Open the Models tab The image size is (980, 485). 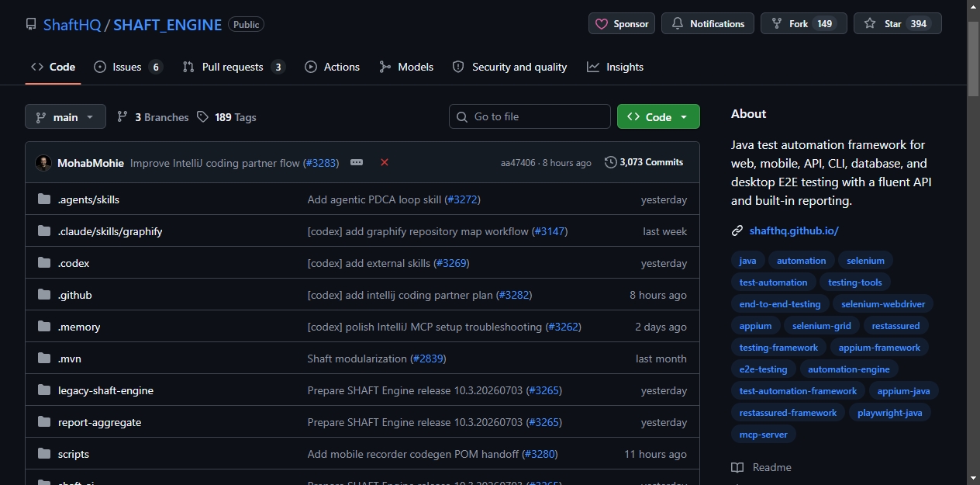tap(406, 67)
